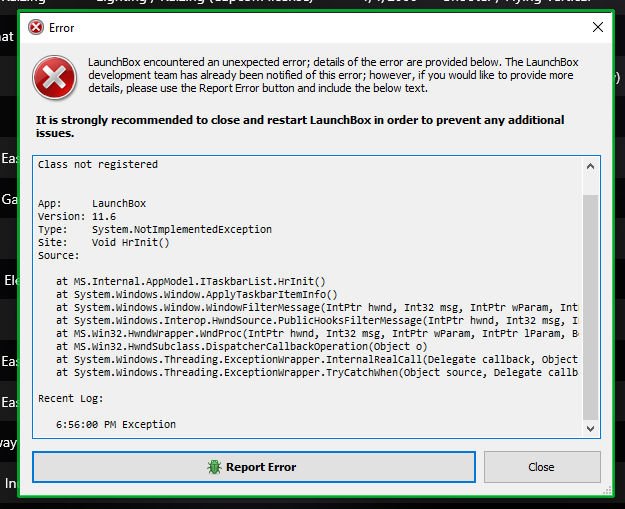Viewport: 625px width, 509px height.
Task: Click the TryCatchWhen stack trace line
Action: pyautogui.click(x=317, y=372)
